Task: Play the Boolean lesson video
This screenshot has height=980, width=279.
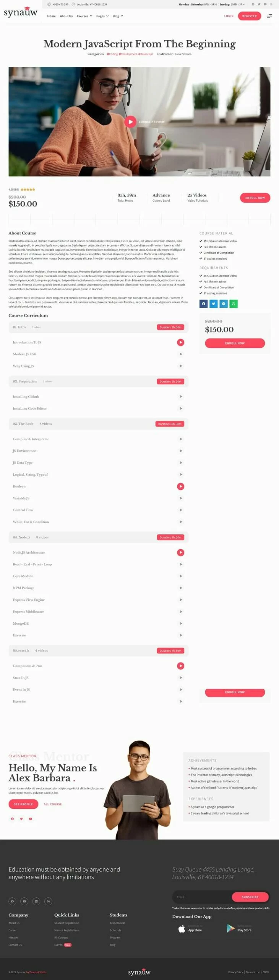Action: click(x=181, y=486)
